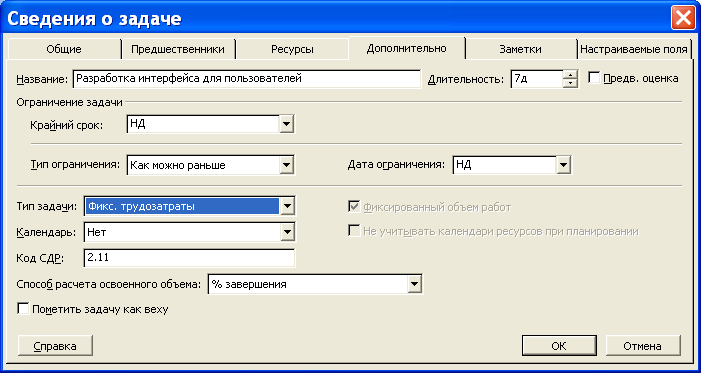This screenshot has height=373, width=701.
Task: Toggle Фиксированный объем работ checkbox
Action: click(x=354, y=207)
